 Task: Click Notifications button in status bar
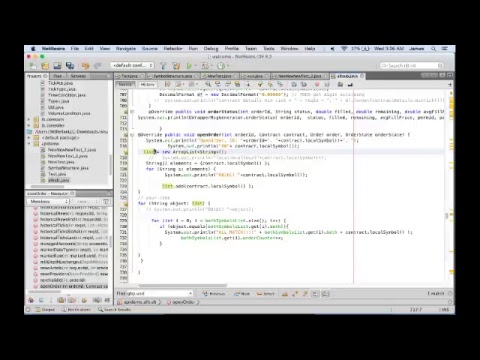point(76,310)
